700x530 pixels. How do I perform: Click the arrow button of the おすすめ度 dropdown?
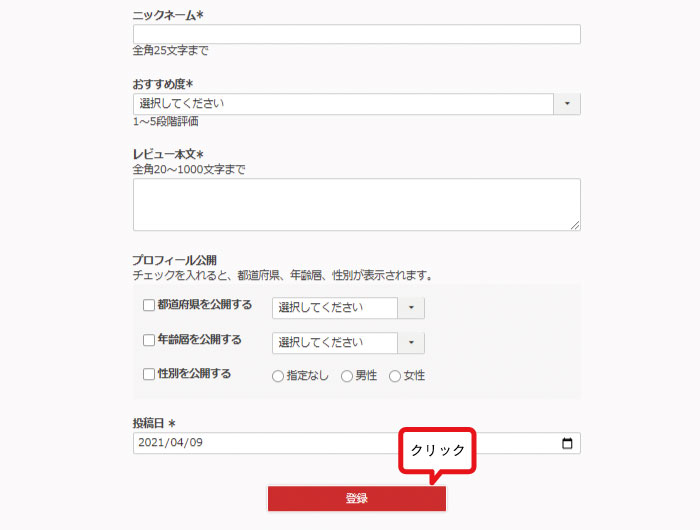pos(567,104)
